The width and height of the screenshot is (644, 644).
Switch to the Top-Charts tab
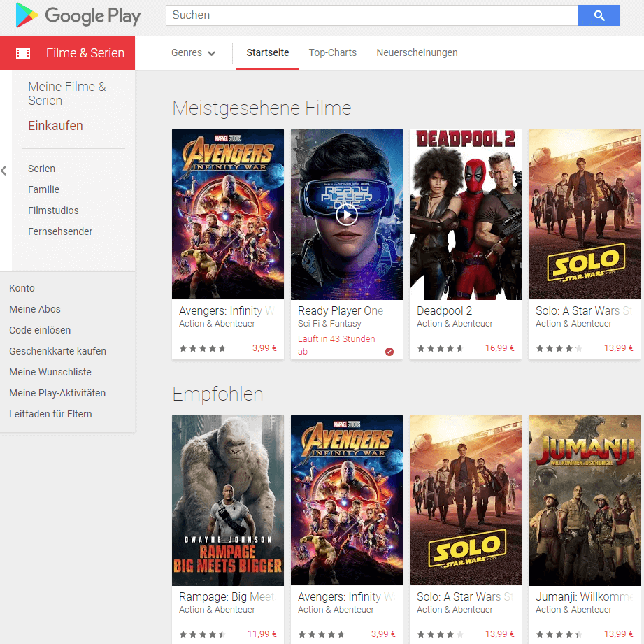[333, 53]
